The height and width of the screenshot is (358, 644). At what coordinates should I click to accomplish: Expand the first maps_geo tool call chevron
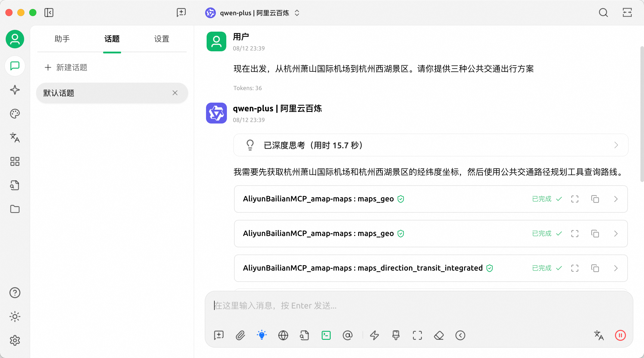[616, 199]
